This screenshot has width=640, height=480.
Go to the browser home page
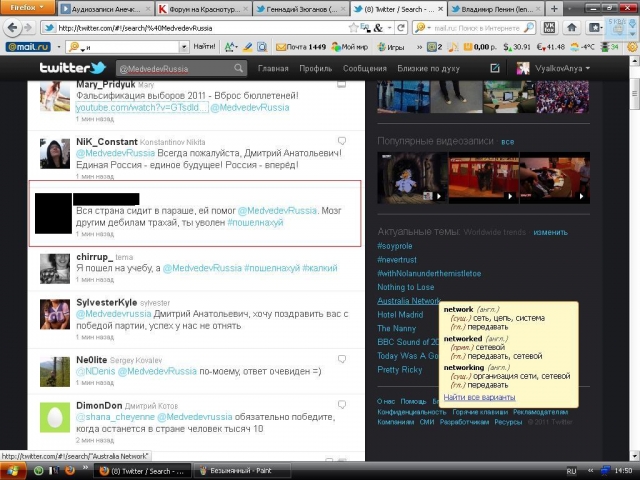click(x=571, y=28)
